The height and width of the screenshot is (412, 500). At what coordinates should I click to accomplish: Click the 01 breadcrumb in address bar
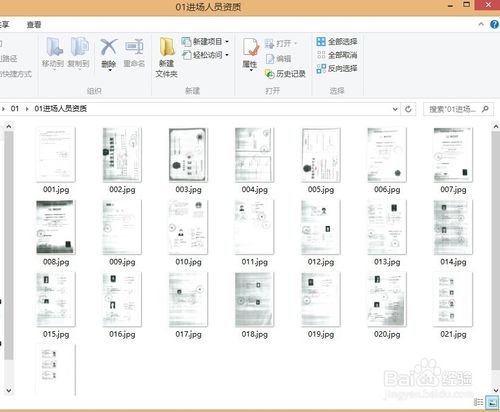click(15, 109)
